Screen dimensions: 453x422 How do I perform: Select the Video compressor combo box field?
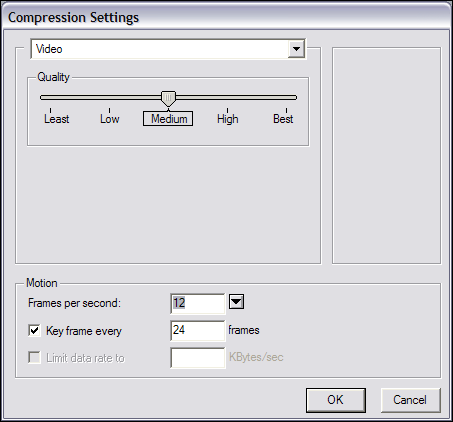tap(168, 49)
